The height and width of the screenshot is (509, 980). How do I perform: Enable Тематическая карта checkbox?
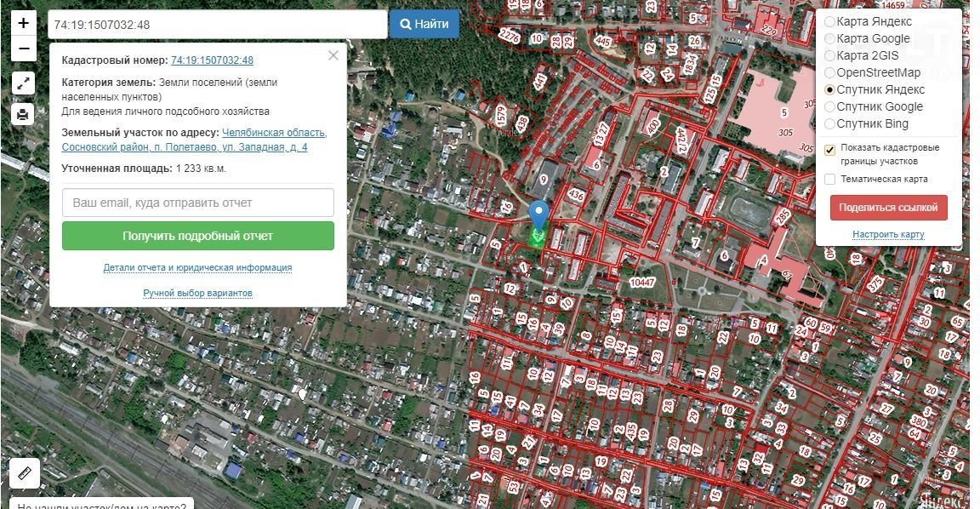829,179
